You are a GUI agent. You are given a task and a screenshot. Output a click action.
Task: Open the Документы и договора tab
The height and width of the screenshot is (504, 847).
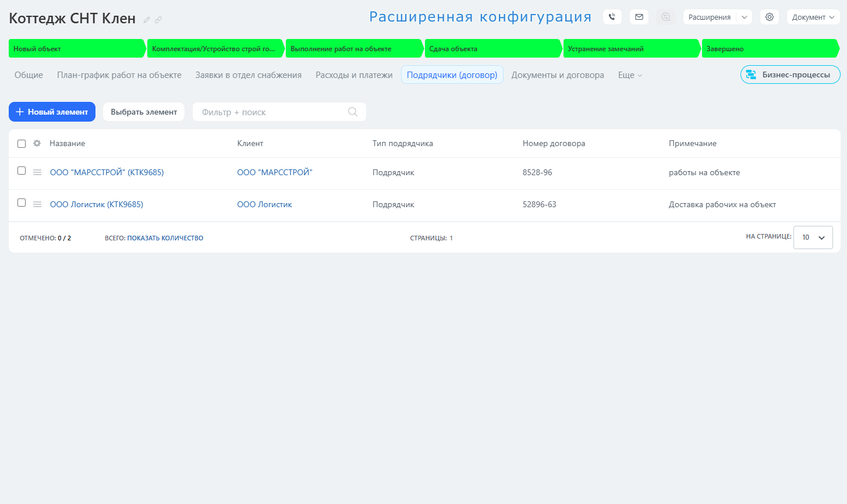pyautogui.click(x=558, y=75)
